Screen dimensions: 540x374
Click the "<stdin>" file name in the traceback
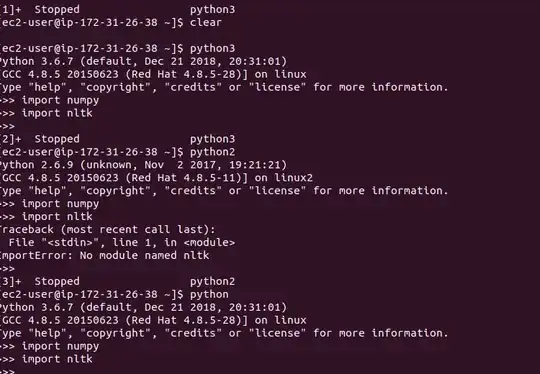tap(70, 242)
